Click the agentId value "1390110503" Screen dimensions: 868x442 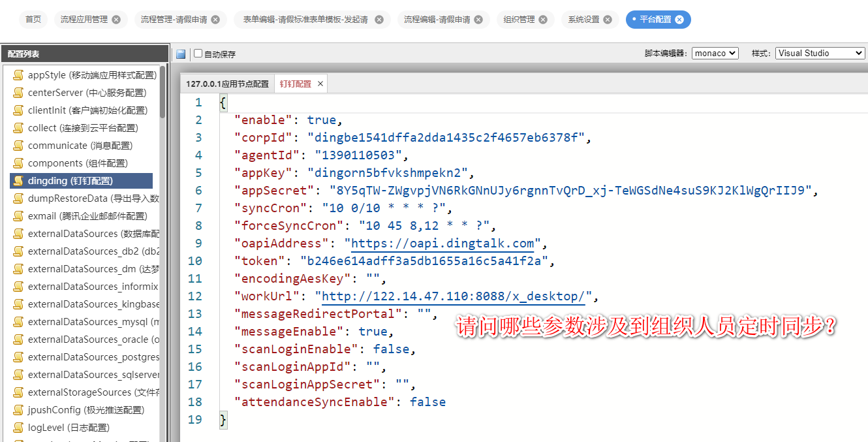358,155
